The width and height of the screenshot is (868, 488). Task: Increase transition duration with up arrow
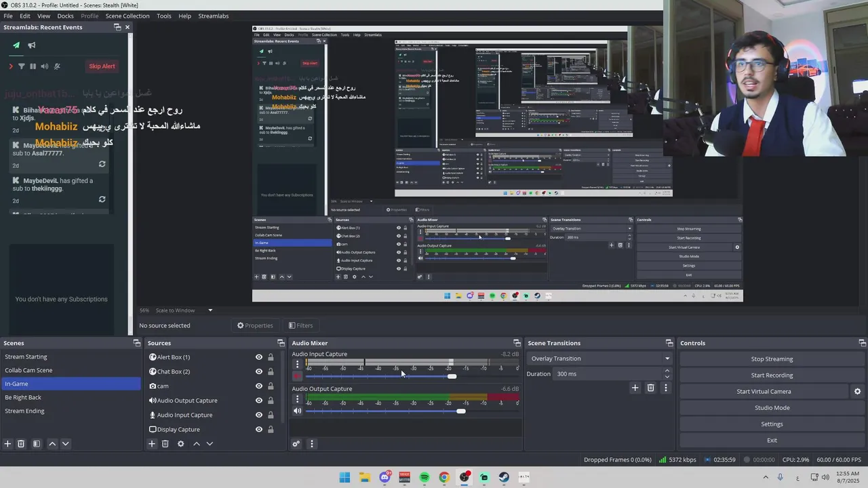[667, 371]
